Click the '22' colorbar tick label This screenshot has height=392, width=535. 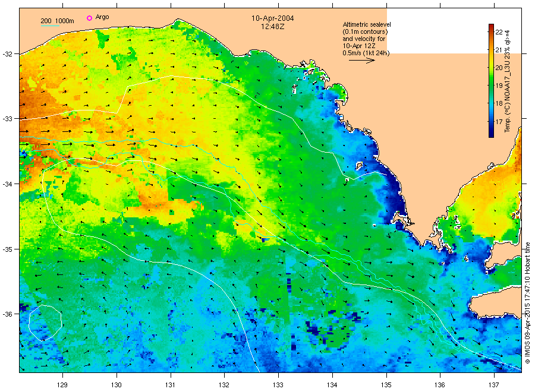[x=499, y=33]
